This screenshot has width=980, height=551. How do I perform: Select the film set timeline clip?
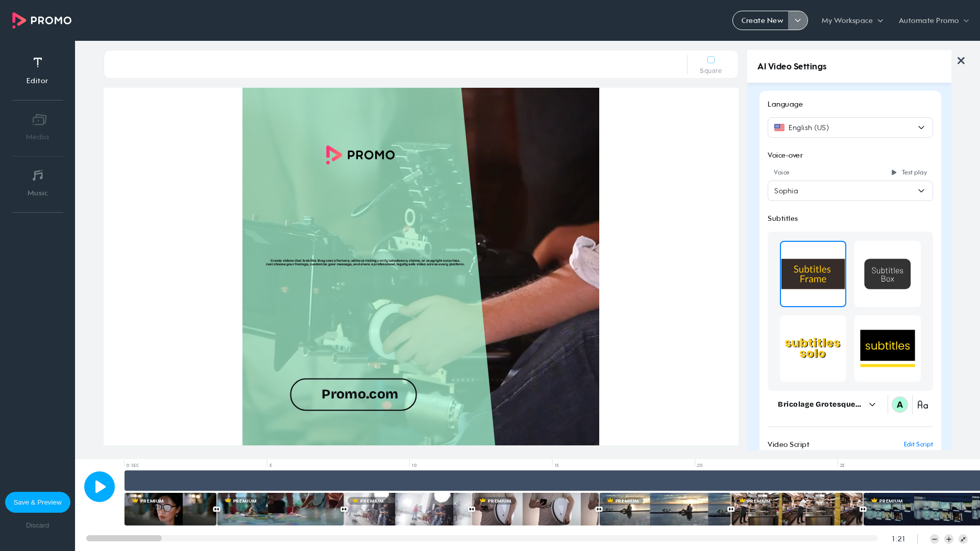click(408, 509)
